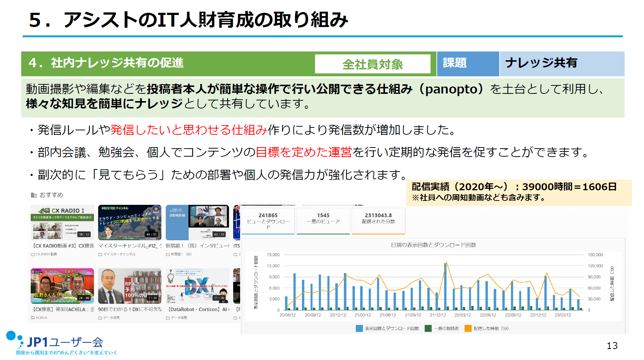Click the 全社員対象 white label box

[x=372, y=64]
